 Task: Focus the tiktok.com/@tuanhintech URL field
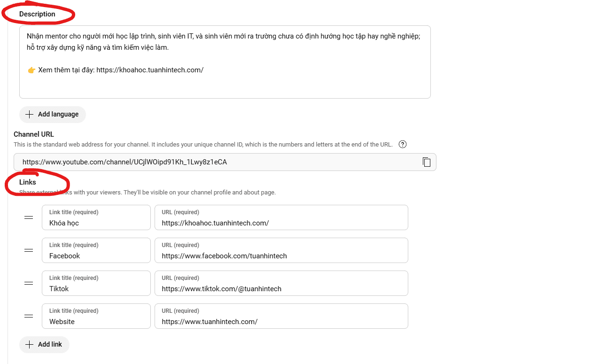tap(281, 288)
